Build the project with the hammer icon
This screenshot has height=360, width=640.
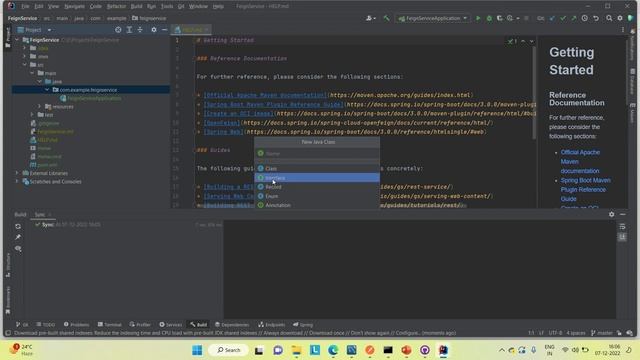[x=386, y=18]
